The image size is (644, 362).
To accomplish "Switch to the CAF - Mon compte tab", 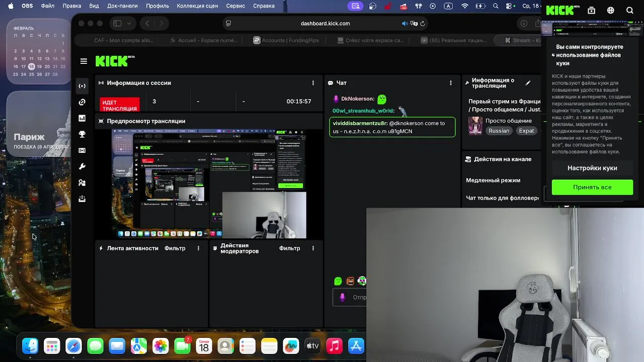I will pyautogui.click(x=124, y=40).
